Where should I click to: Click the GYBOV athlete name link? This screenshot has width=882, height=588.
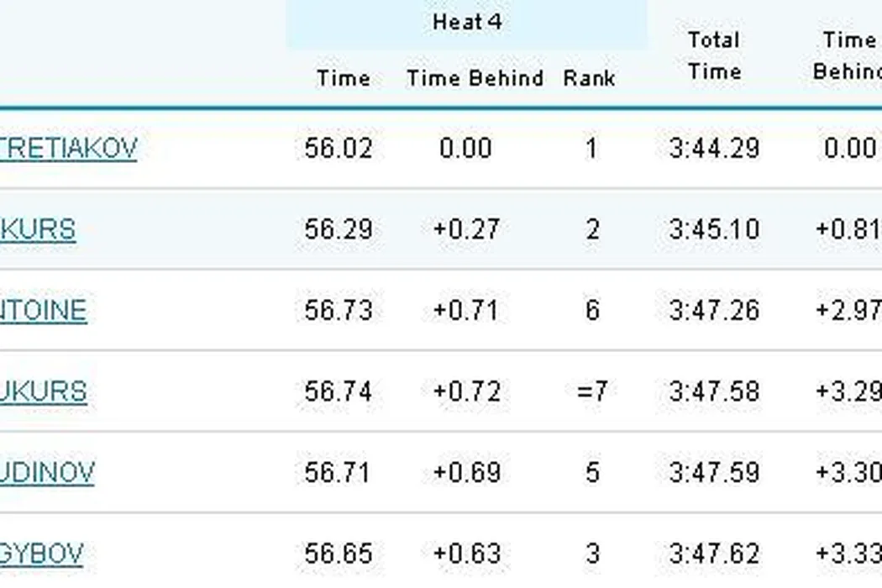(x=42, y=554)
